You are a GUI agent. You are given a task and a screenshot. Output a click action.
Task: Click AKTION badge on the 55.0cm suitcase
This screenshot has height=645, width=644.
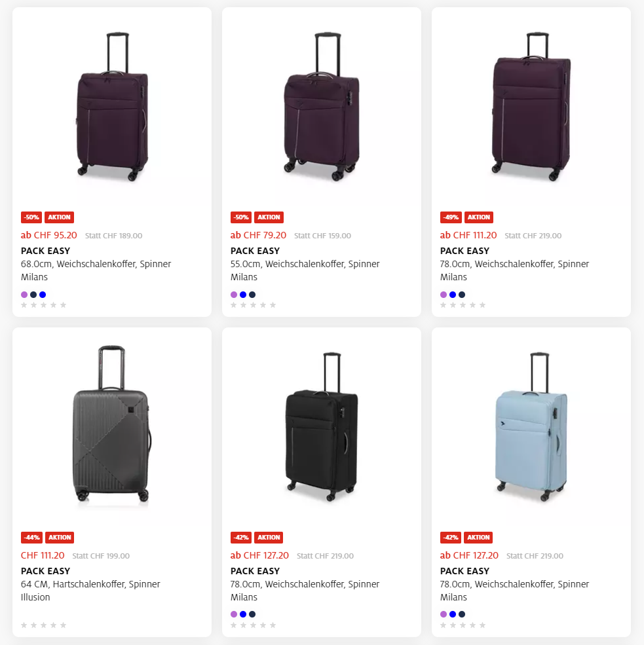269,217
